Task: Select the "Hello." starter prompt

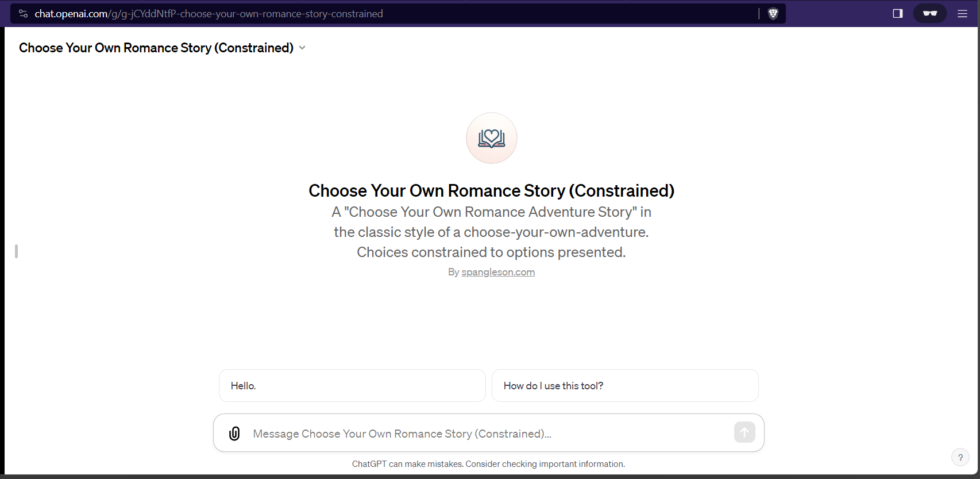Action: tap(352, 386)
